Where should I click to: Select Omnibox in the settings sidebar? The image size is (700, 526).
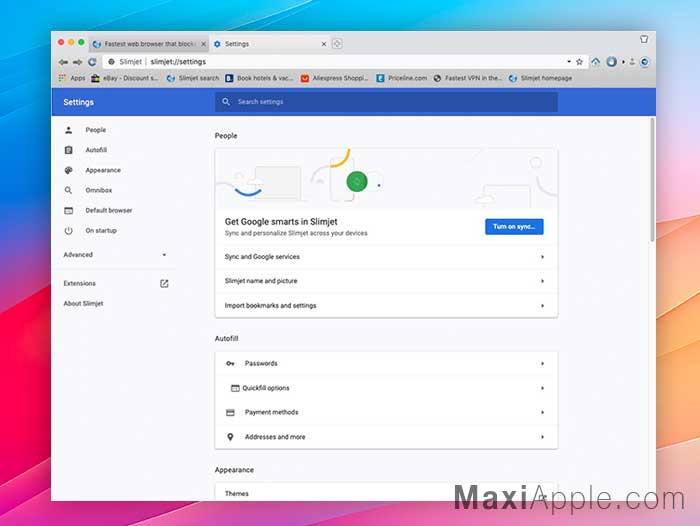[x=99, y=190]
